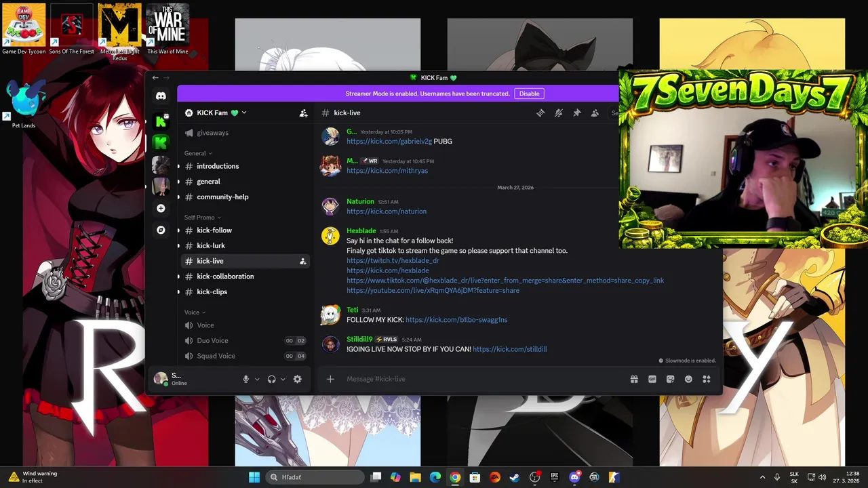Open the GIF picker icon

[x=652, y=379]
